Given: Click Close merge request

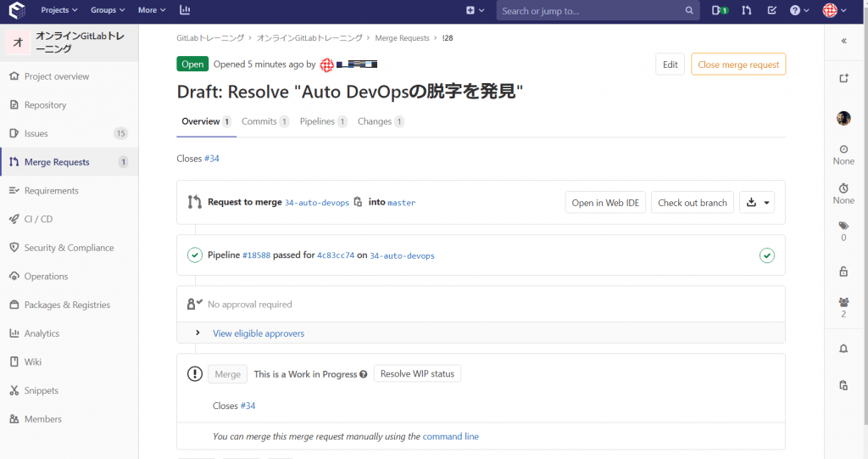Looking at the screenshot, I should pyautogui.click(x=738, y=64).
